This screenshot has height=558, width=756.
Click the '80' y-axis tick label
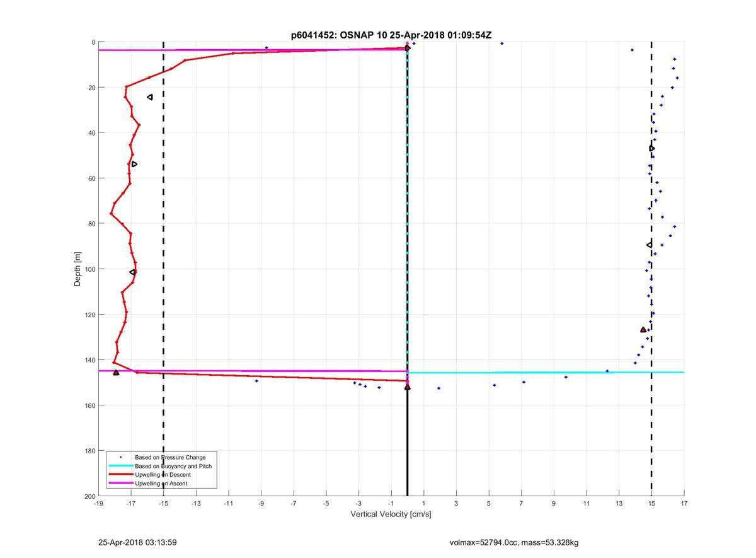pyautogui.click(x=91, y=224)
